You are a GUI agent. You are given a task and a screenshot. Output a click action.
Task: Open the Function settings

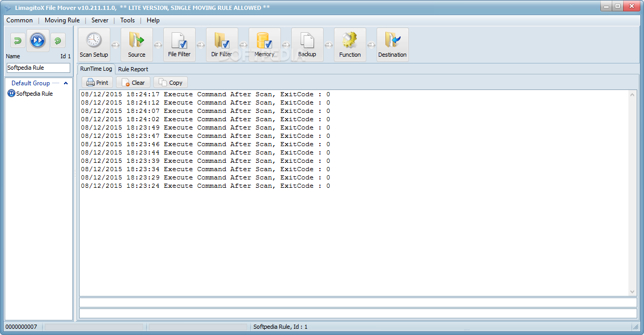(350, 45)
